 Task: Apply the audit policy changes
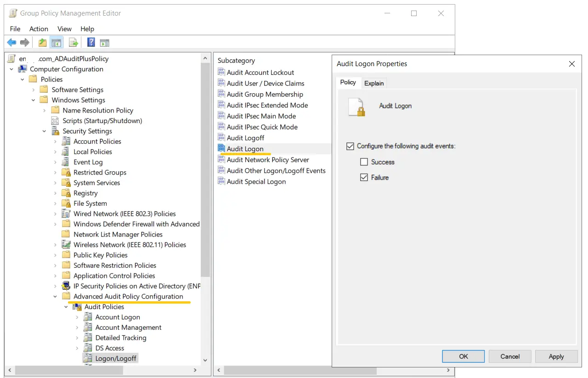[x=556, y=356]
